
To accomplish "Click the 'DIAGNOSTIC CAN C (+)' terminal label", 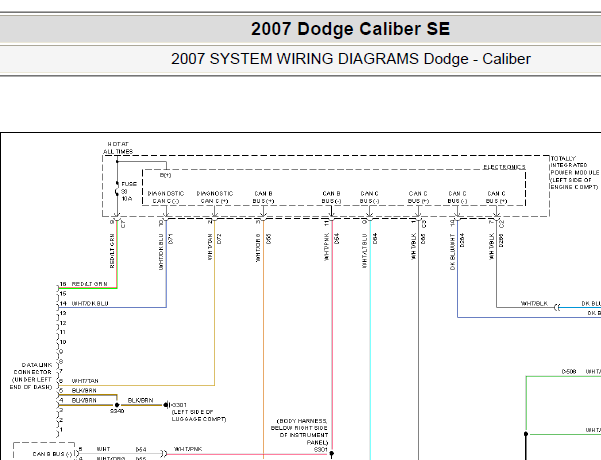I will pyautogui.click(x=215, y=197).
